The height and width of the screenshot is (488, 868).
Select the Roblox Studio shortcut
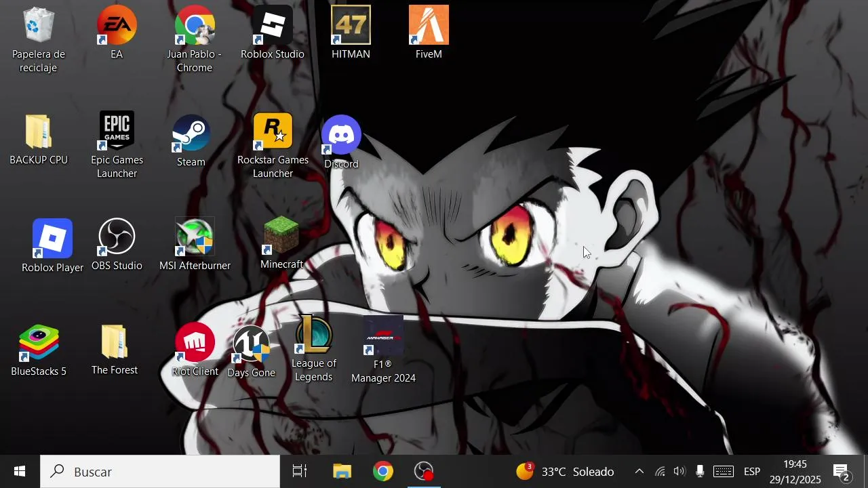point(273,33)
